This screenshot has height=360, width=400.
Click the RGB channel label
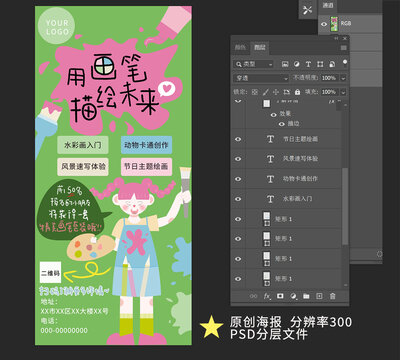pos(346,24)
